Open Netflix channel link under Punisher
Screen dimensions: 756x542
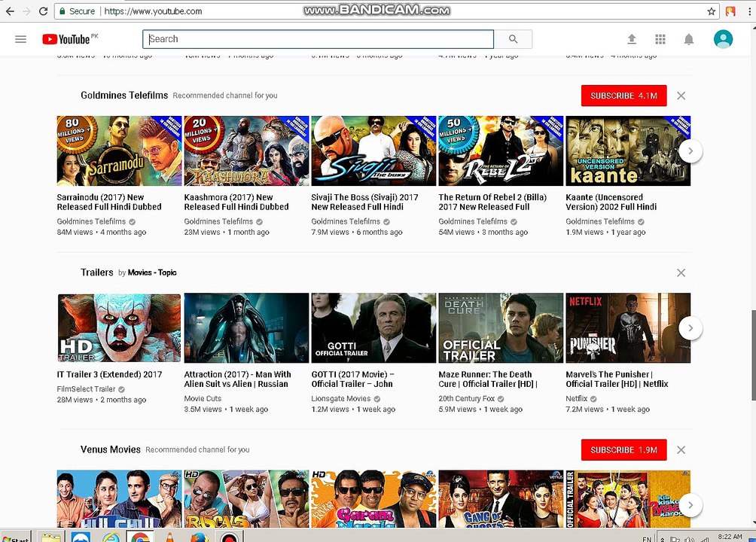click(x=577, y=399)
